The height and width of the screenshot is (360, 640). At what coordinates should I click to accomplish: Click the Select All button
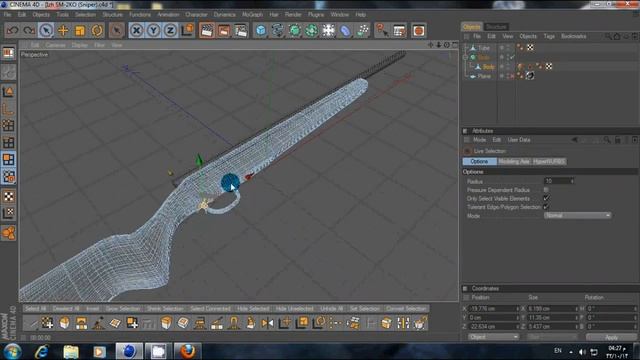(36, 309)
